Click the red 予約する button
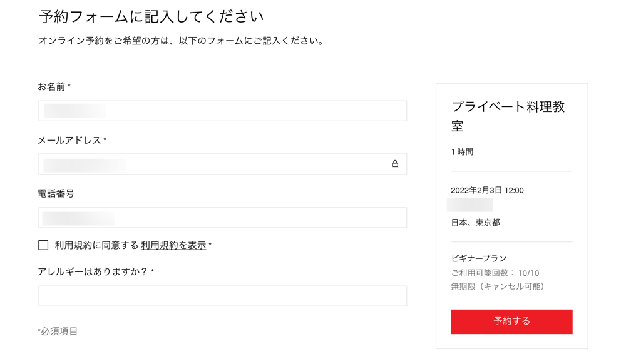626x364 pixels. tap(511, 321)
